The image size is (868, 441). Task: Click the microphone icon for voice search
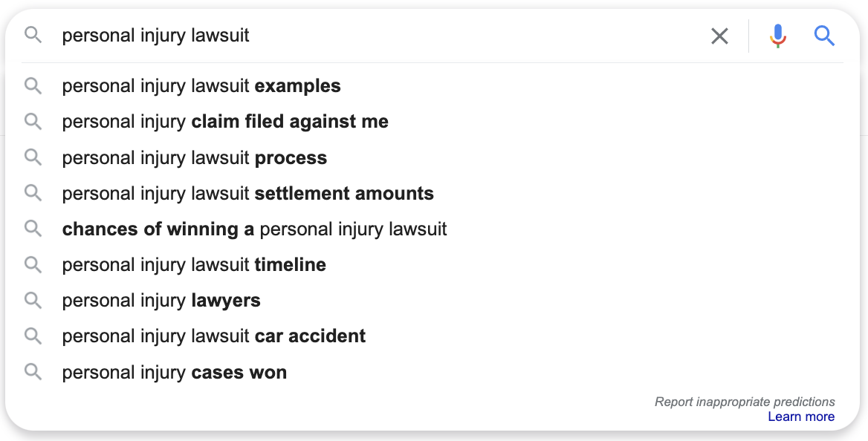click(777, 35)
